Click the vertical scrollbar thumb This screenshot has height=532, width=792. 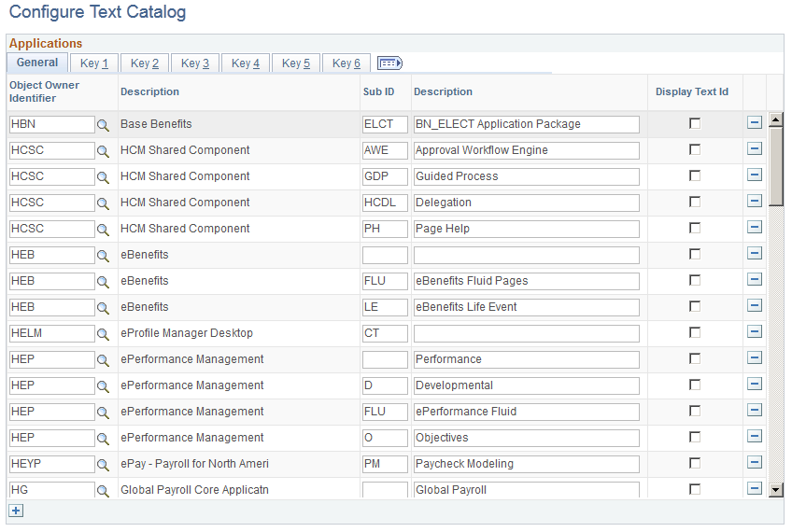(776, 166)
